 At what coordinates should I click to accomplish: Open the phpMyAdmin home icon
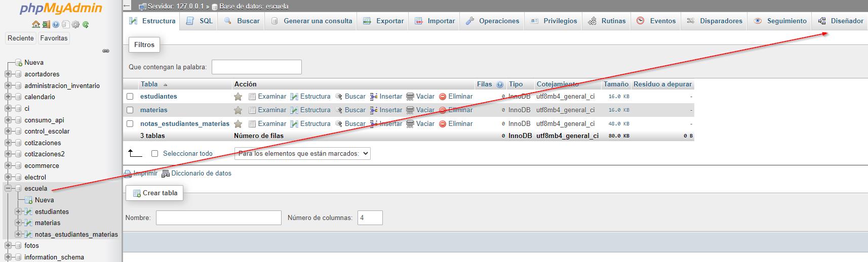[x=36, y=24]
